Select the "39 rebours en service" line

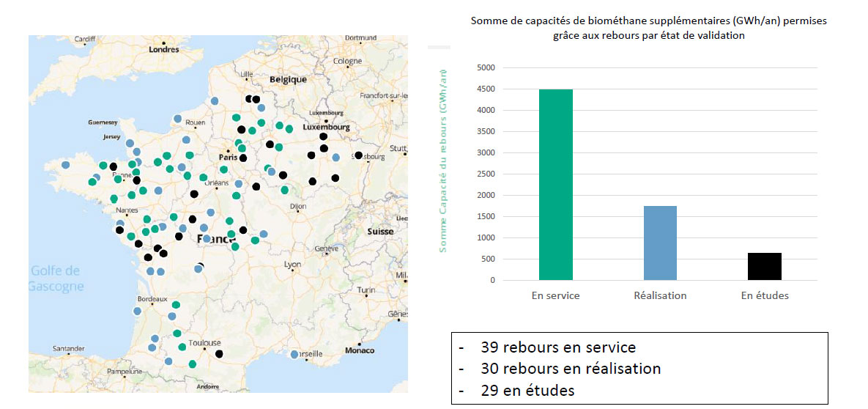[558, 347]
